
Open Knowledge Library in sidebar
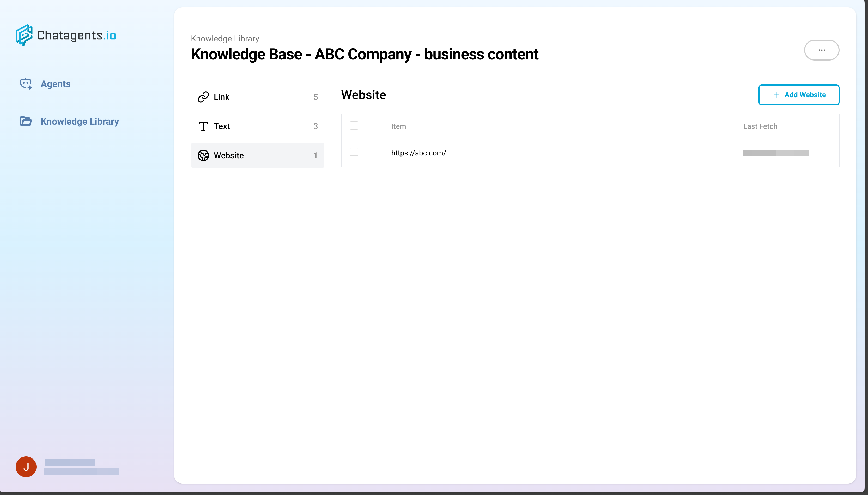click(80, 121)
